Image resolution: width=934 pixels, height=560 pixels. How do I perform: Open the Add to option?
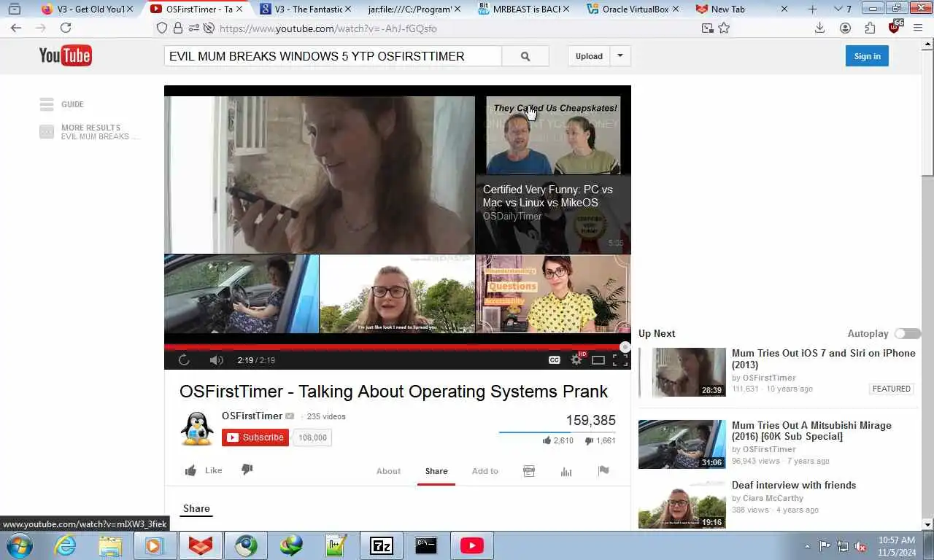(x=485, y=471)
